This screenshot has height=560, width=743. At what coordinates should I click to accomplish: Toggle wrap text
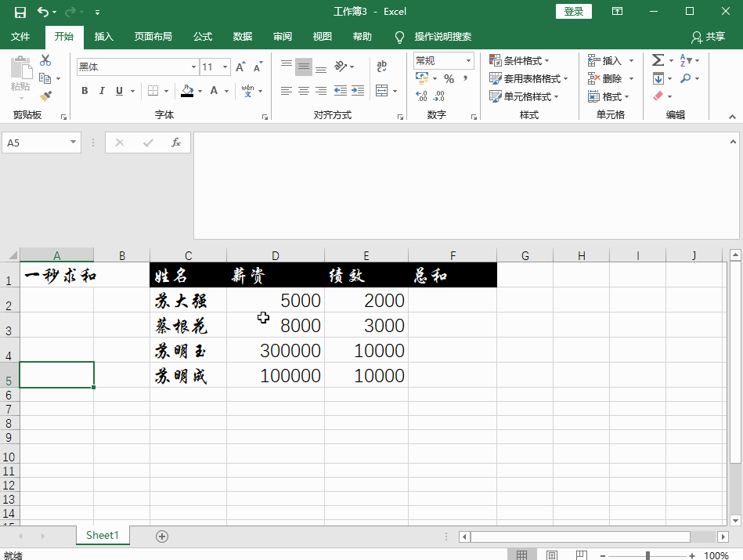coord(382,66)
